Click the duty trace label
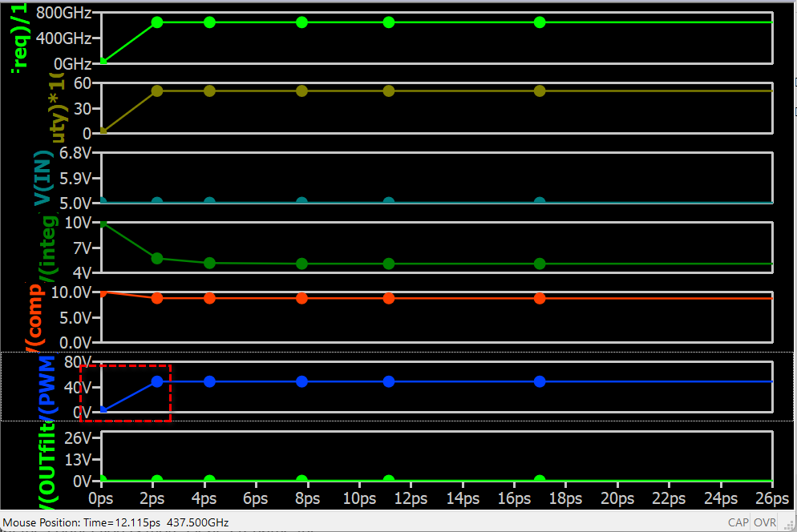Image resolution: width=797 pixels, height=532 pixels. tap(57, 107)
